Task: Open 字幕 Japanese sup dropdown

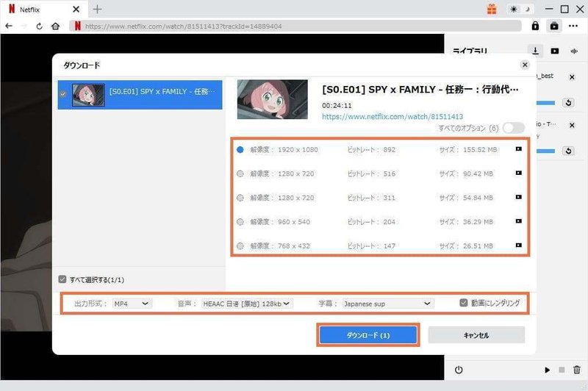Action: [388, 304]
